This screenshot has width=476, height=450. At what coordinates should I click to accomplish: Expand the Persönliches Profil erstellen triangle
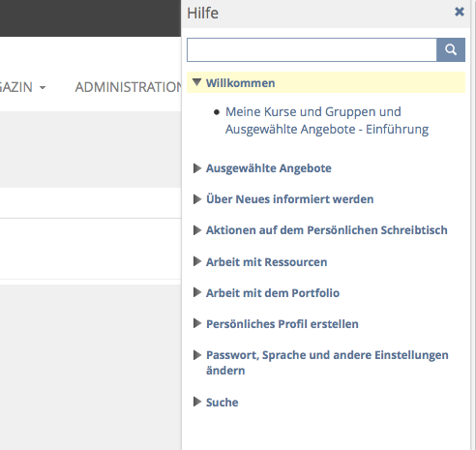[197, 323]
